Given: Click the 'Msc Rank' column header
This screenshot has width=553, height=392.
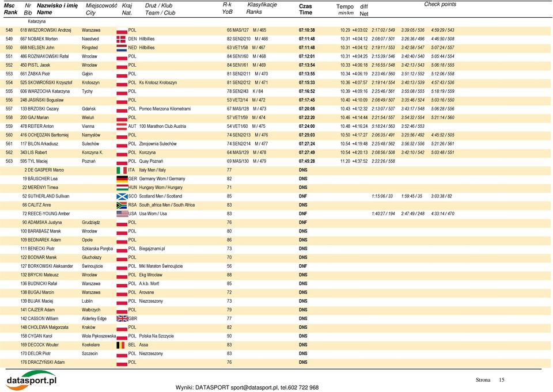Looking at the screenshot, I should tap(10, 9).
